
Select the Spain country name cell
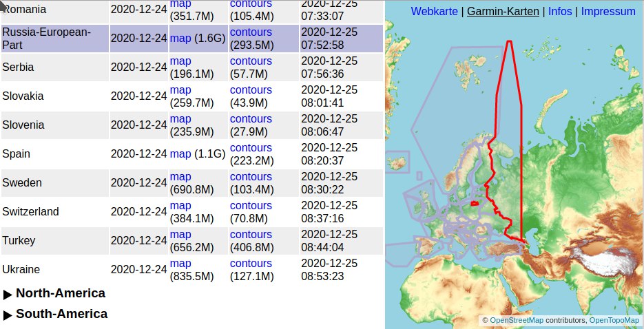(55, 154)
